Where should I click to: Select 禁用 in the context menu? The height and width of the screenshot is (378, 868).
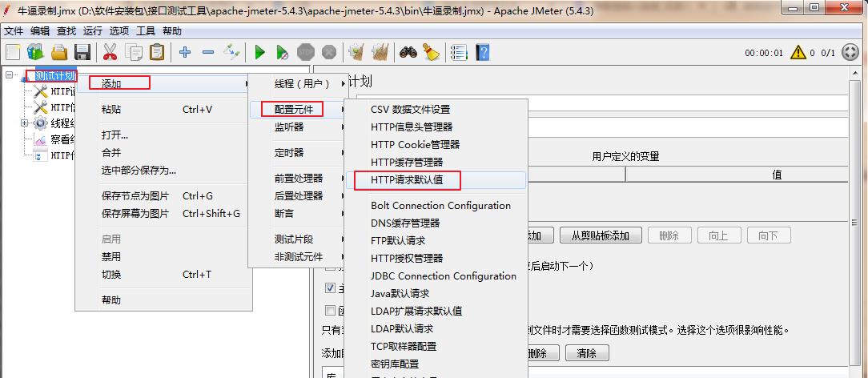pyautogui.click(x=163, y=257)
